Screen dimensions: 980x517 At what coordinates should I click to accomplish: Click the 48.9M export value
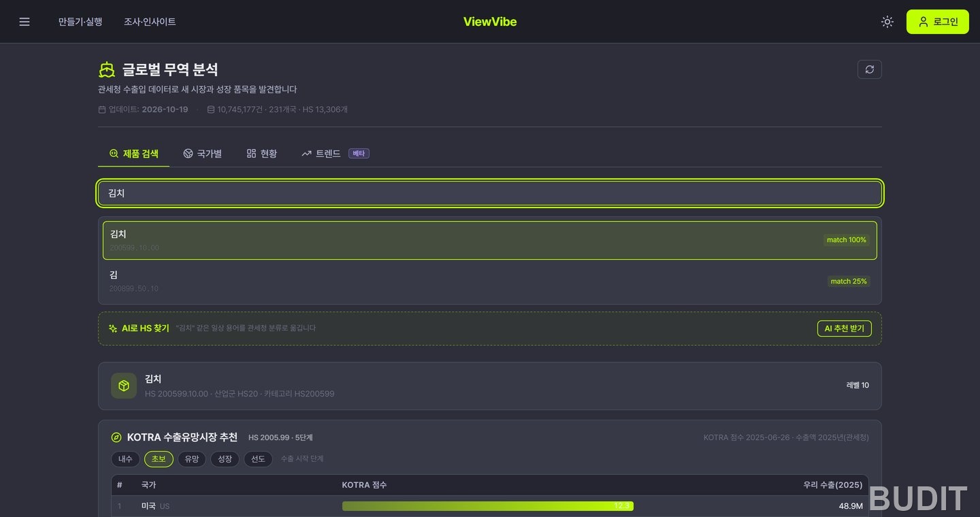(x=851, y=506)
